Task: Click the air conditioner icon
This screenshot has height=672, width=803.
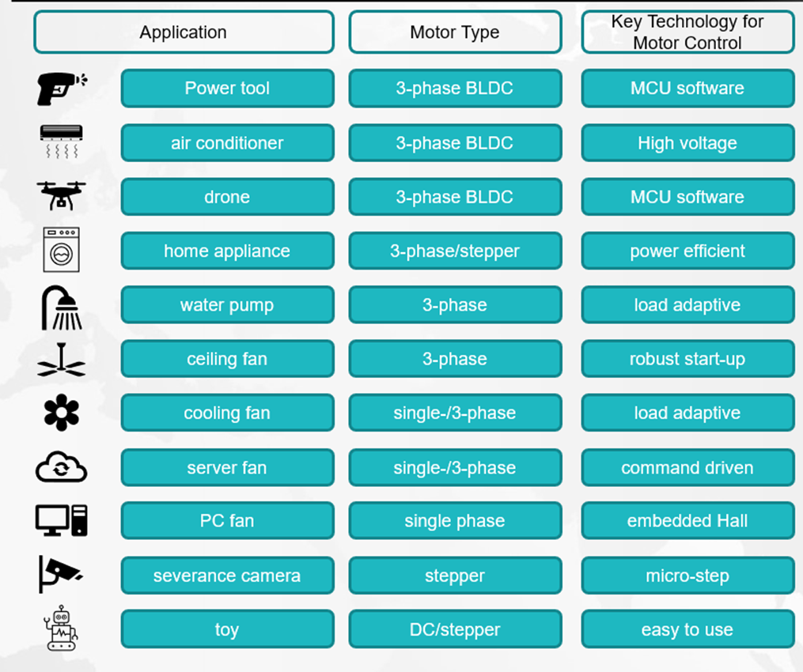Action: click(61, 142)
